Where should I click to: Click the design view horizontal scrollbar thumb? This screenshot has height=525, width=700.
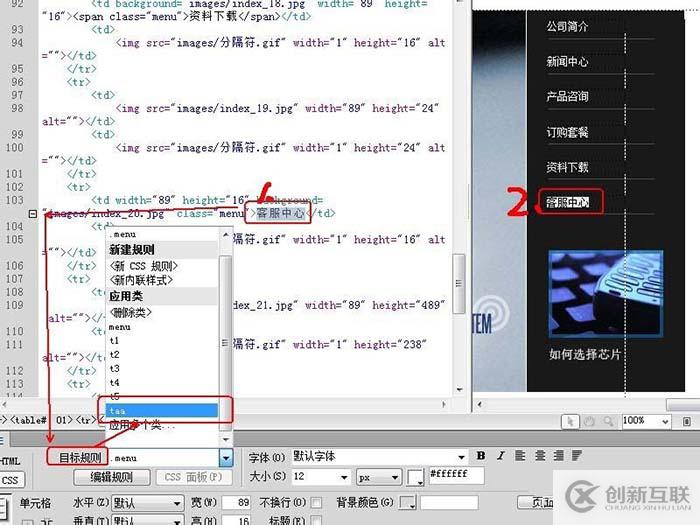point(683,405)
